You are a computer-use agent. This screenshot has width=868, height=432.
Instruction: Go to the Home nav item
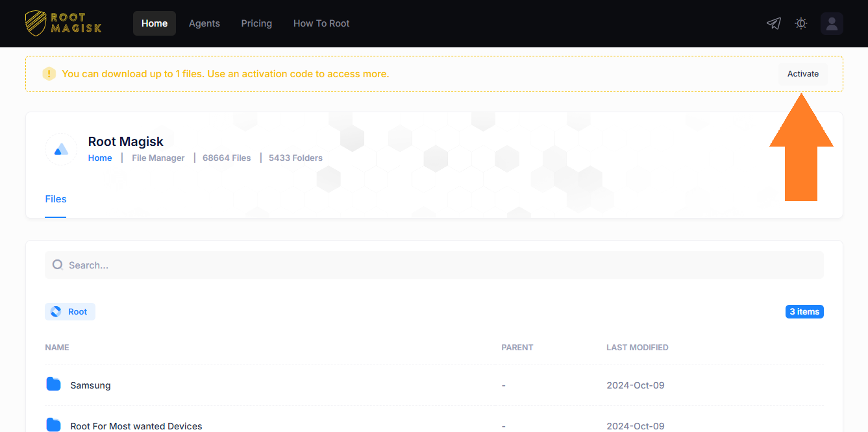155,23
